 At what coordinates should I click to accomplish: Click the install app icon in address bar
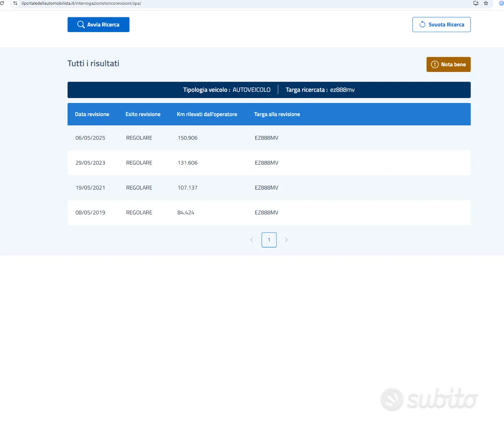click(476, 3)
